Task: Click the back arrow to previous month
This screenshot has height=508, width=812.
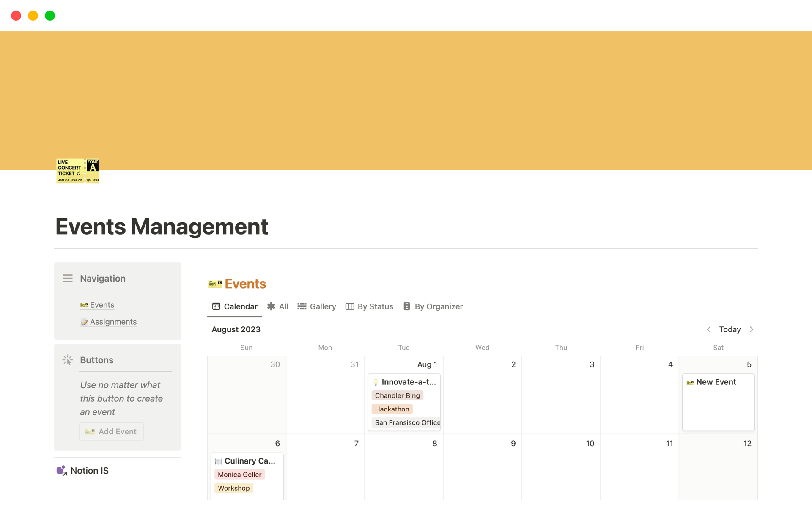Action: click(x=709, y=329)
